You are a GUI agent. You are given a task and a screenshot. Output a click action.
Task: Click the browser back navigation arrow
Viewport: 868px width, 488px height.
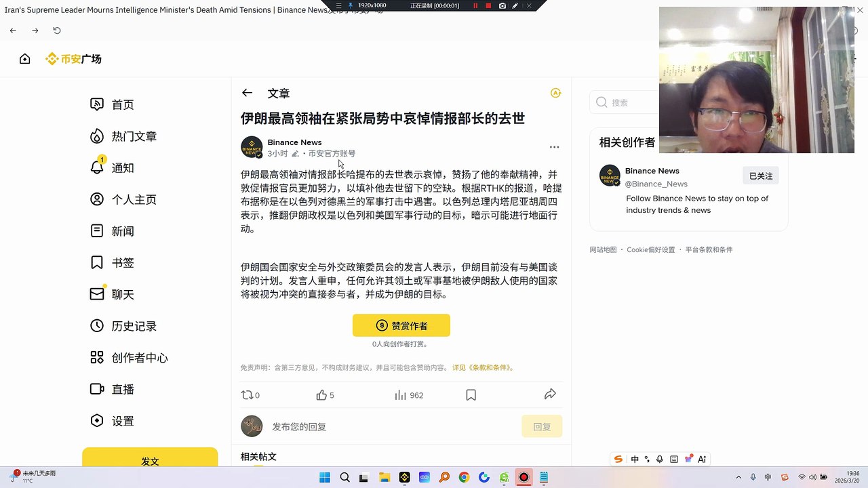[x=13, y=30]
